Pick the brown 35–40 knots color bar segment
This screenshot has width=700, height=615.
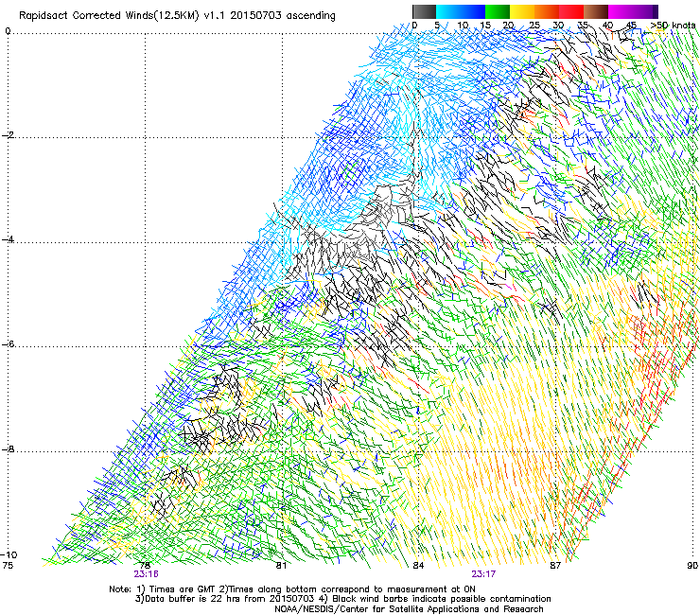pyautogui.click(x=596, y=11)
